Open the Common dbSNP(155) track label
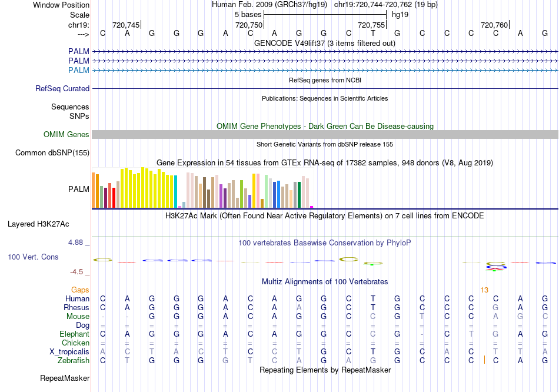 tap(52, 152)
